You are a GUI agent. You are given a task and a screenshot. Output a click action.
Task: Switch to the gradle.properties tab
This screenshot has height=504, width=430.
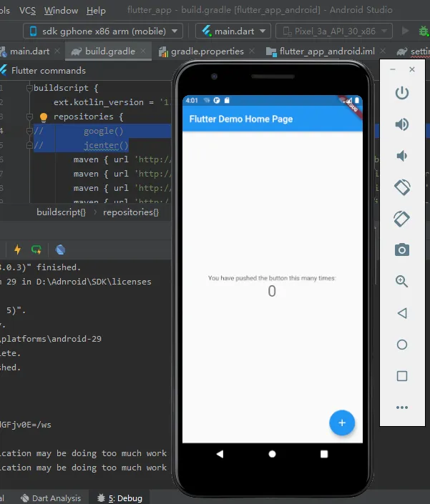click(x=207, y=51)
